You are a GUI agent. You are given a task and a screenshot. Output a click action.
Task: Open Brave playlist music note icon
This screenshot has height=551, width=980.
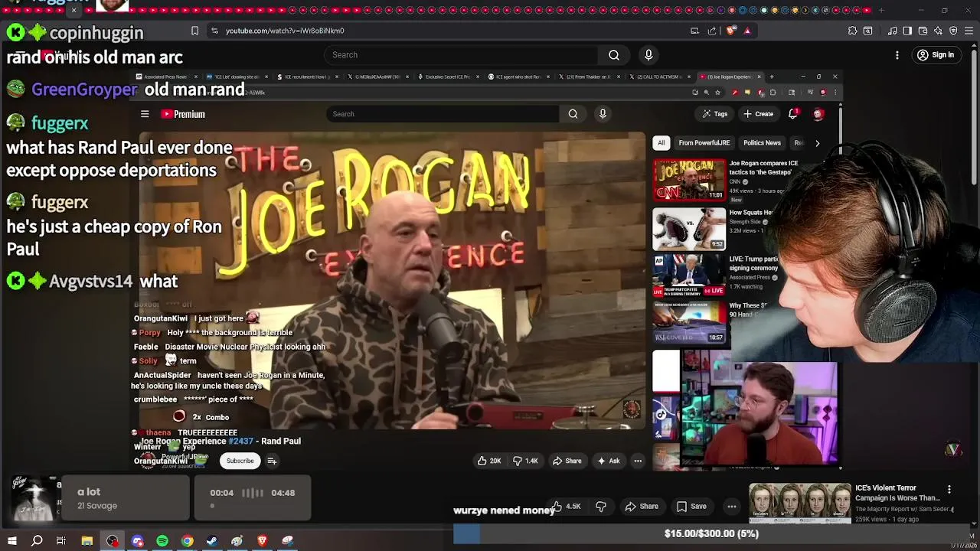pyautogui.click(x=893, y=31)
